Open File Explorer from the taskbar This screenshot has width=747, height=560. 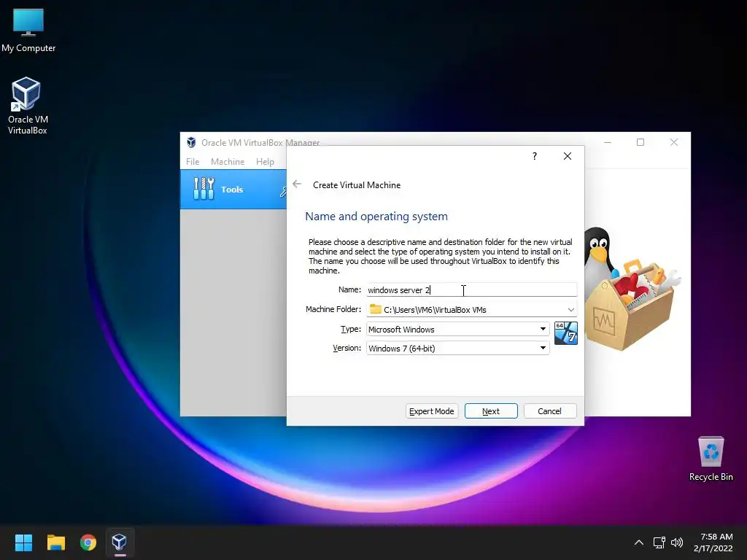[x=55, y=542]
